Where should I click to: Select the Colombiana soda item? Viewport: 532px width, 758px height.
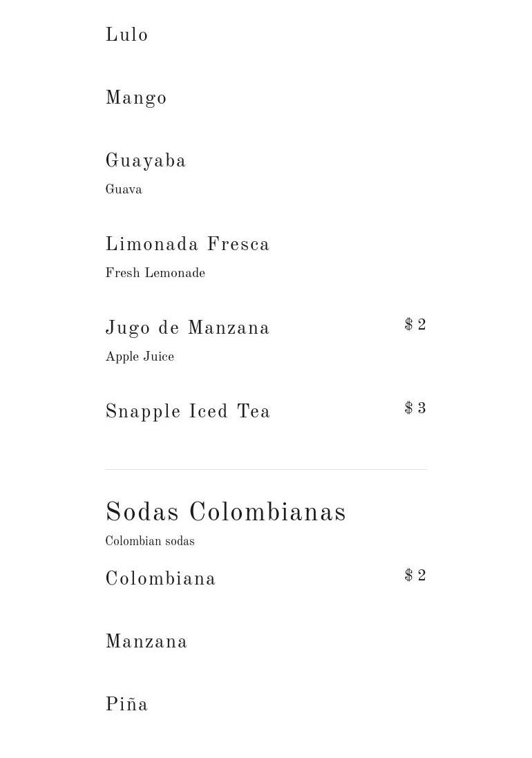point(160,580)
